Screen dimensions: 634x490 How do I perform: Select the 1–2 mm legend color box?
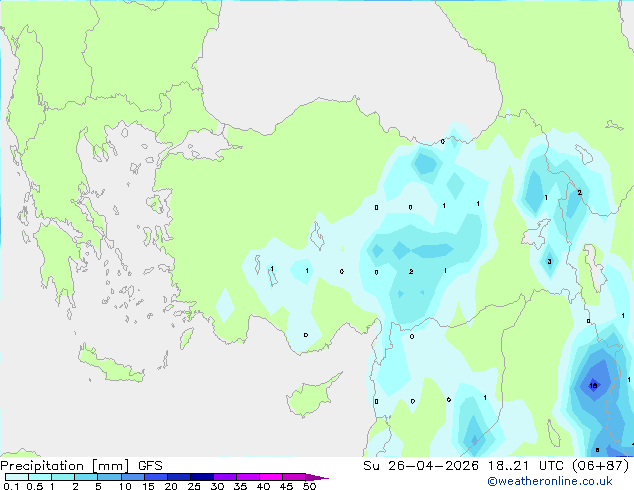click(63, 477)
